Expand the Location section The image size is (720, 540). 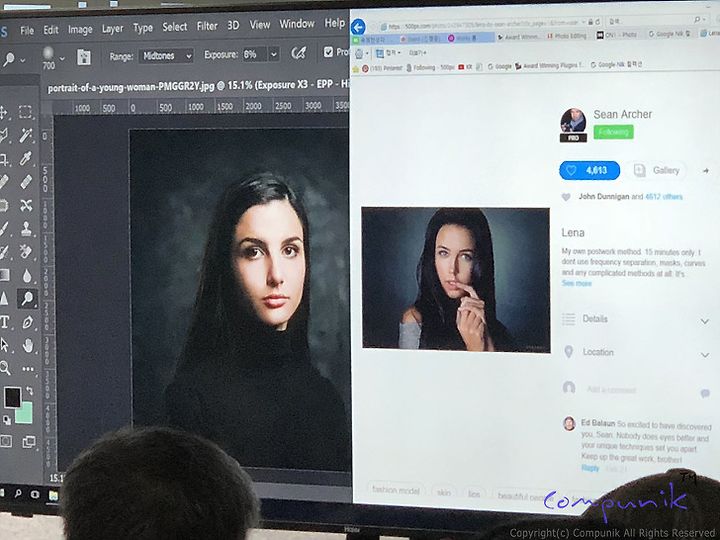click(x=705, y=354)
